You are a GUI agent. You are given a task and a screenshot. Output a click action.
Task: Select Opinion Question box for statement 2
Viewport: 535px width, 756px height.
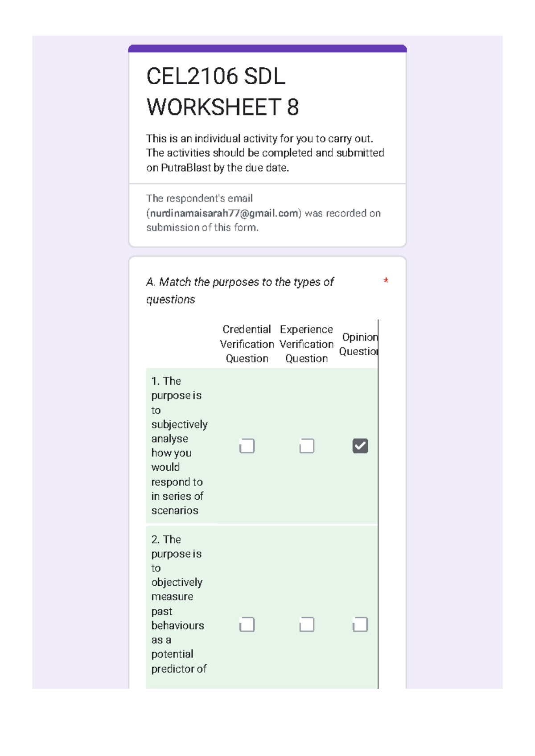point(360,625)
